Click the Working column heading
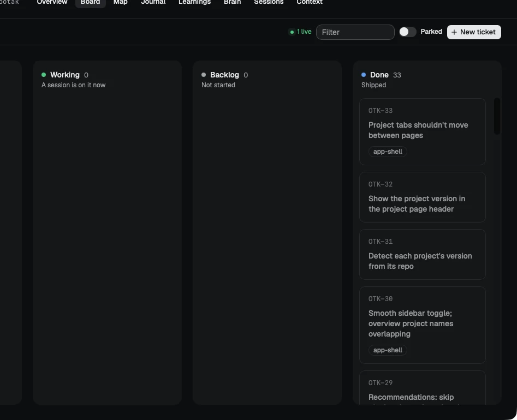This screenshot has width=517, height=420. (x=64, y=75)
